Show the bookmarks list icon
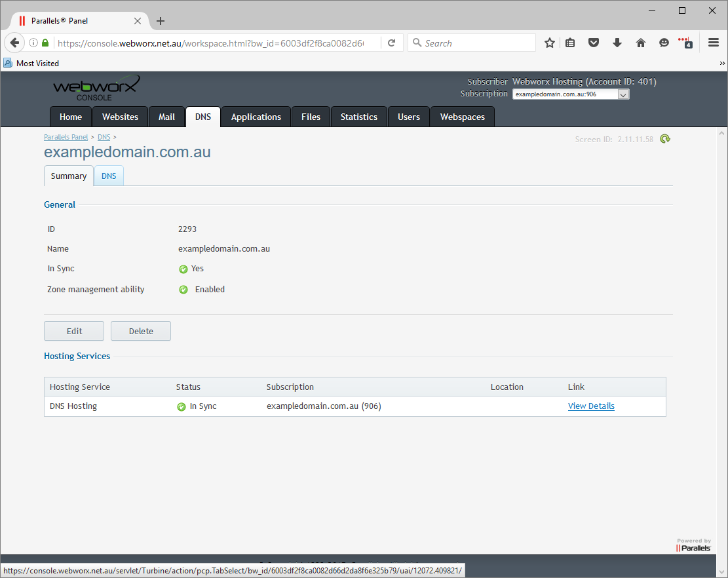This screenshot has width=728, height=578. point(570,43)
